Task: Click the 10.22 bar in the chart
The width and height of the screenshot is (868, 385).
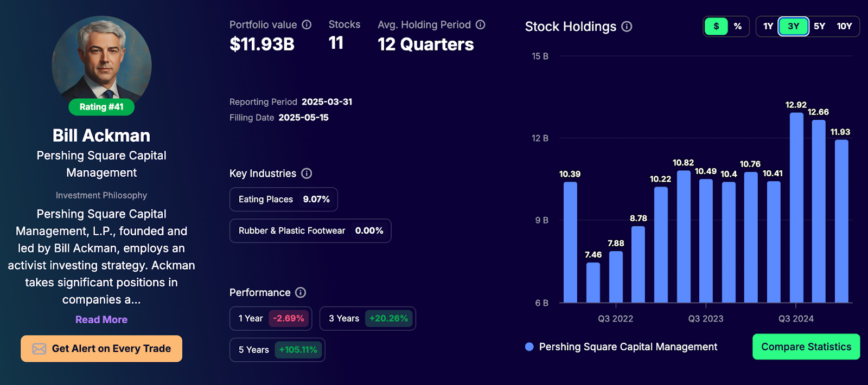Action: (x=661, y=245)
